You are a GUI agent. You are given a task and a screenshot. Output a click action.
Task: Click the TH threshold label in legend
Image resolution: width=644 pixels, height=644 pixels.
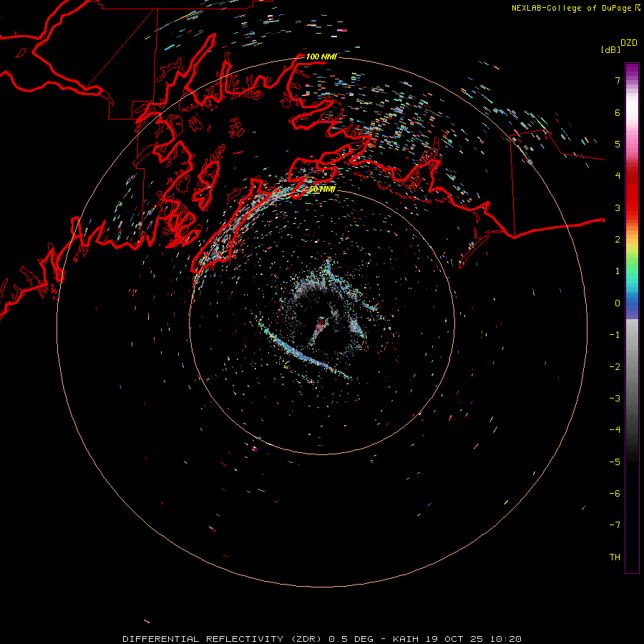(x=615, y=557)
